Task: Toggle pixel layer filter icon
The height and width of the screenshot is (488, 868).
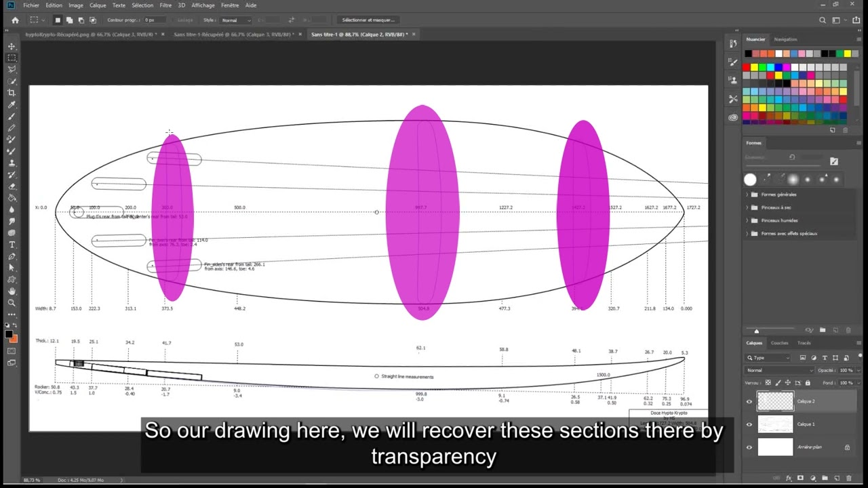Action: point(803,357)
